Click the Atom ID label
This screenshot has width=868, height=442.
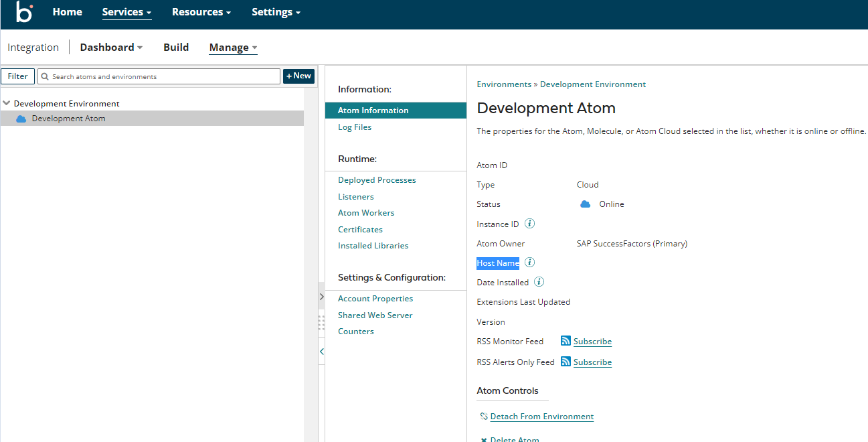[492, 165]
